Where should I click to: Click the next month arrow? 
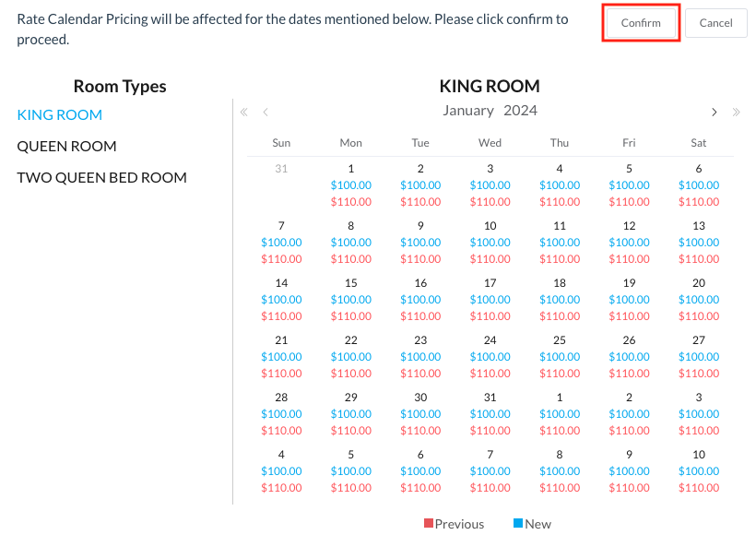pos(714,113)
